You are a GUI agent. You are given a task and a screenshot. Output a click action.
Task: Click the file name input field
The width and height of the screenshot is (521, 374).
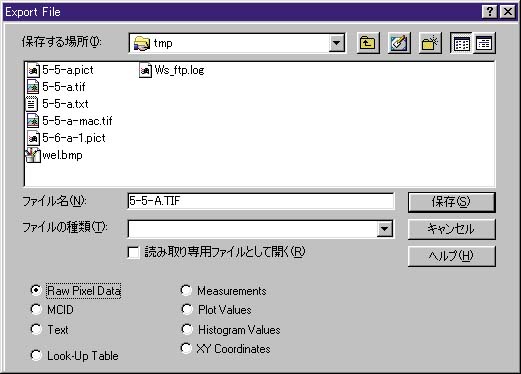click(x=261, y=201)
